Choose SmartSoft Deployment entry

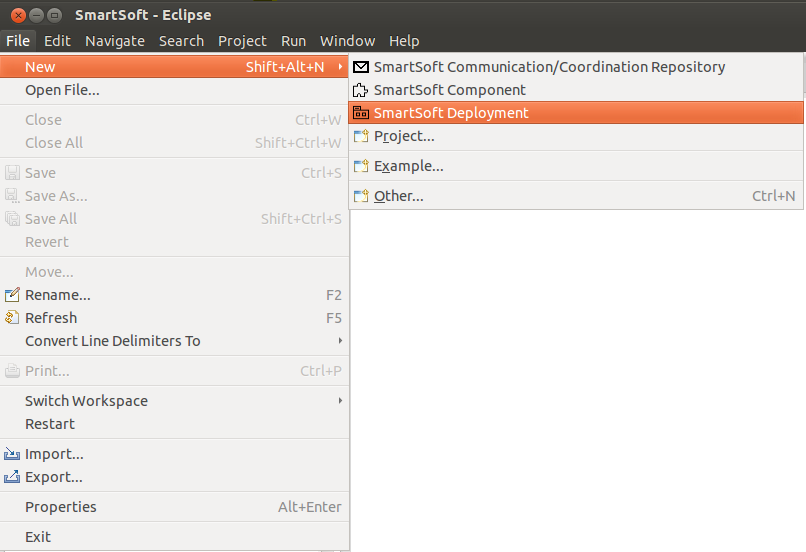pyautogui.click(x=576, y=113)
